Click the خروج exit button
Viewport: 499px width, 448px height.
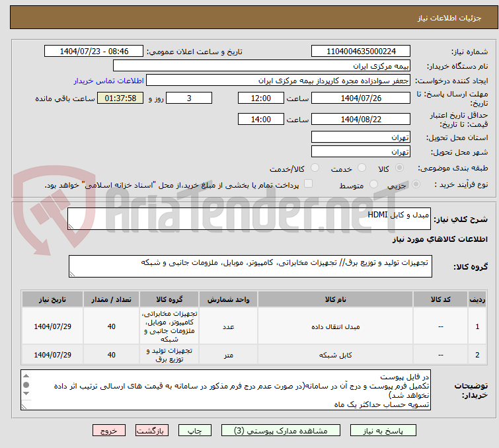click(109, 431)
